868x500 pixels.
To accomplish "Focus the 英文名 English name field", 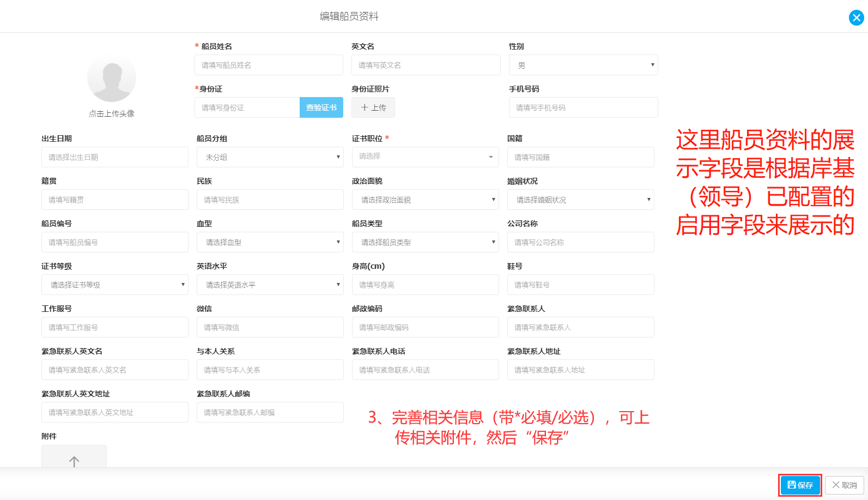I will pyautogui.click(x=426, y=65).
